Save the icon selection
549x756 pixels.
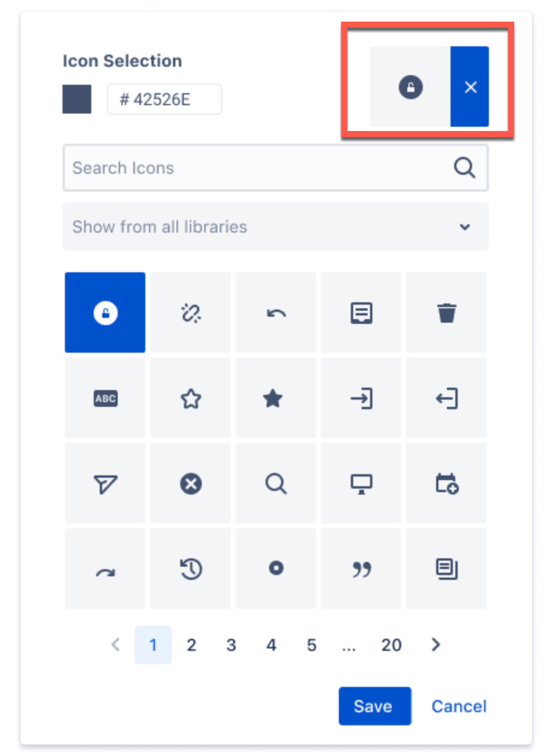tap(375, 706)
